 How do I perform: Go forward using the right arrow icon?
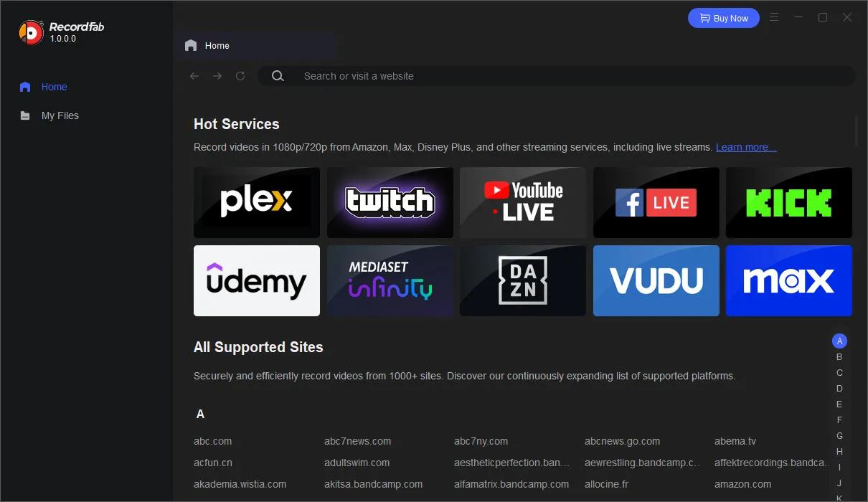(217, 76)
